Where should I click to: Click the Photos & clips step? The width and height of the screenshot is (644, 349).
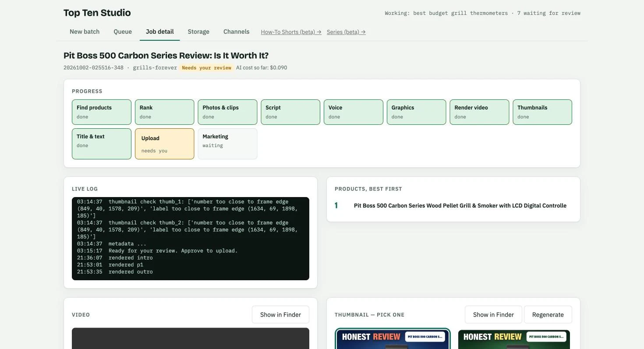click(x=227, y=112)
